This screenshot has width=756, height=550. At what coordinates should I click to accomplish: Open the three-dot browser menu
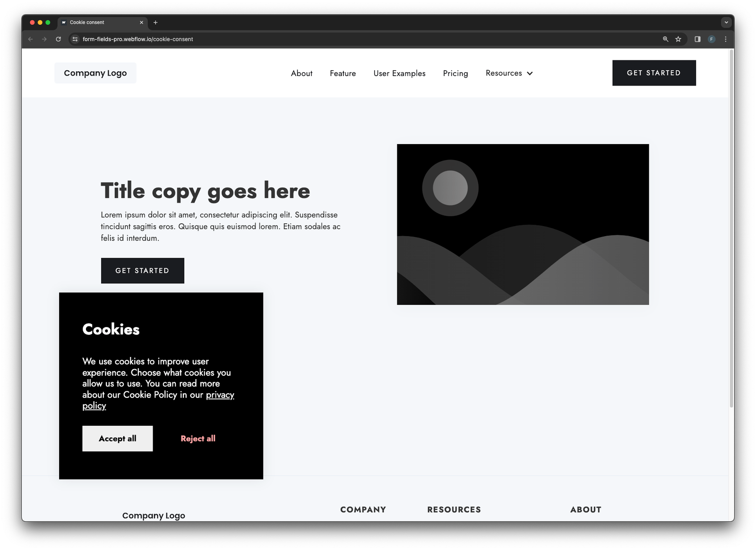pos(726,39)
